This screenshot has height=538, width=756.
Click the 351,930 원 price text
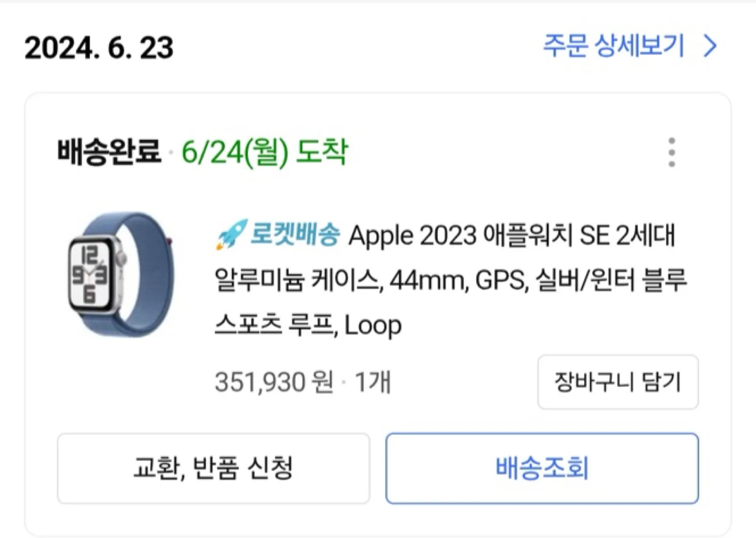tap(274, 382)
